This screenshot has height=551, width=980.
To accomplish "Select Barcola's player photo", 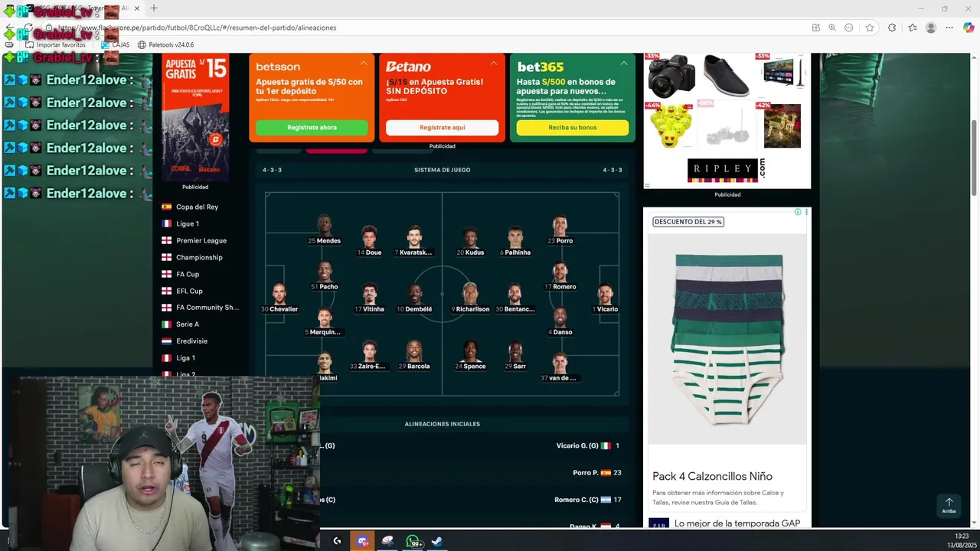I will tap(414, 351).
